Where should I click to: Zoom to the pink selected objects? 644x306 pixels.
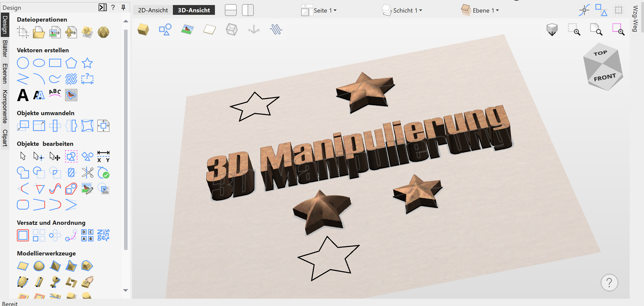tap(618, 30)
